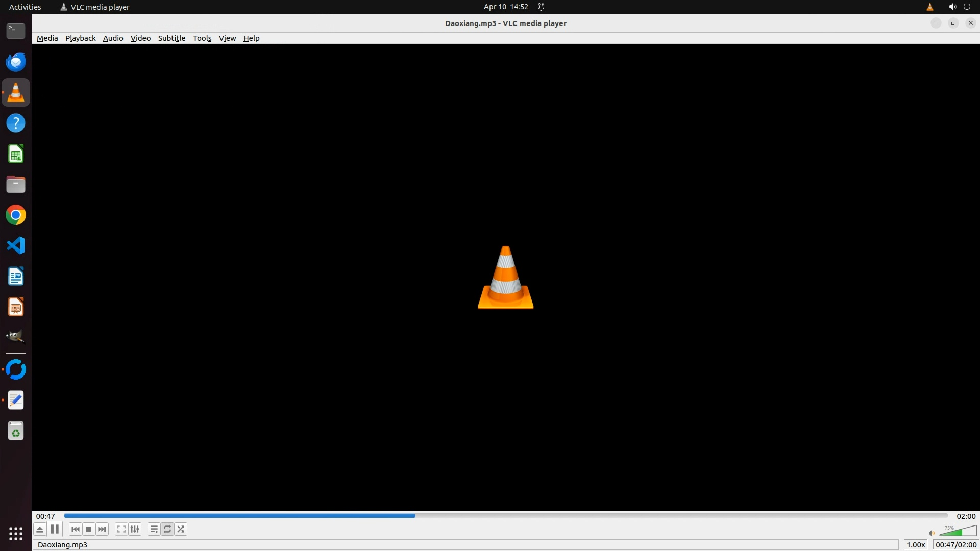Pause the playing track

click(55, 529)
